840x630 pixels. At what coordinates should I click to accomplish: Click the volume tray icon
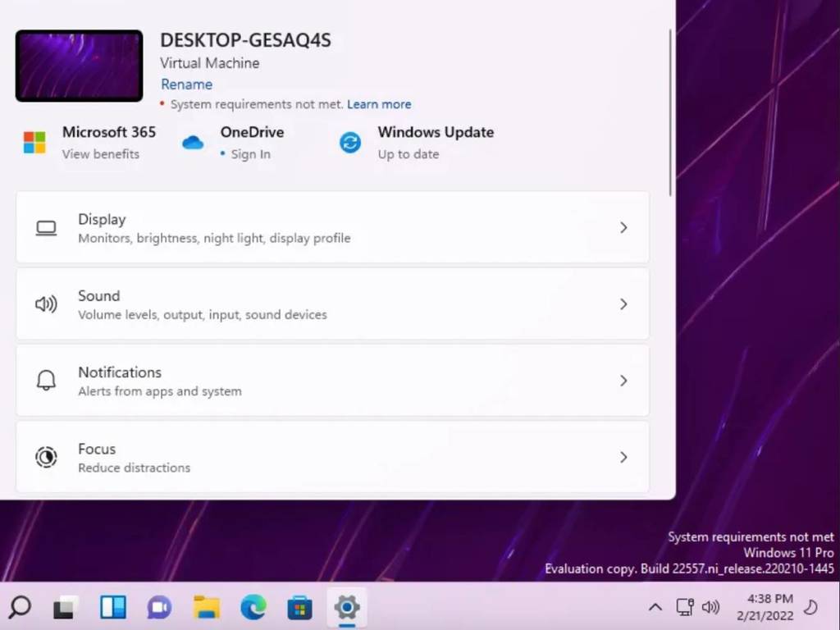tap(710, 607)
